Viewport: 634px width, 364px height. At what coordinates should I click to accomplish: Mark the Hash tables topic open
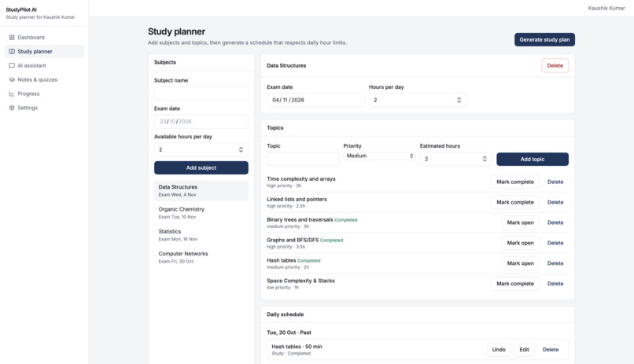click(x=521, y=263)
